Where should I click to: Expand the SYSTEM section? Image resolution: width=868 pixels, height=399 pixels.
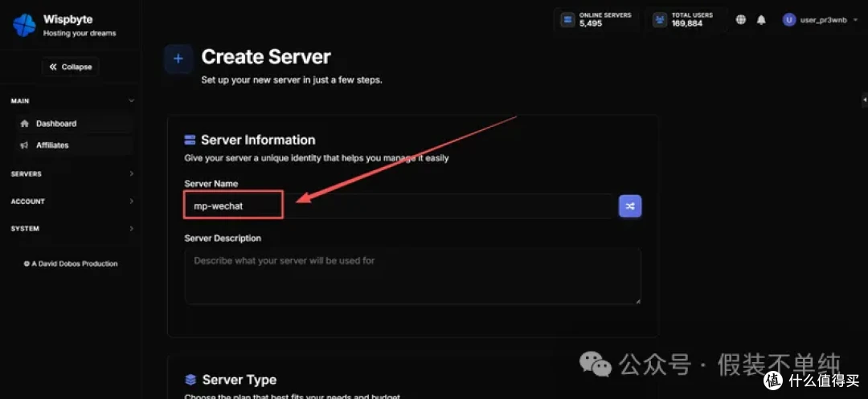tap(72, 229)
